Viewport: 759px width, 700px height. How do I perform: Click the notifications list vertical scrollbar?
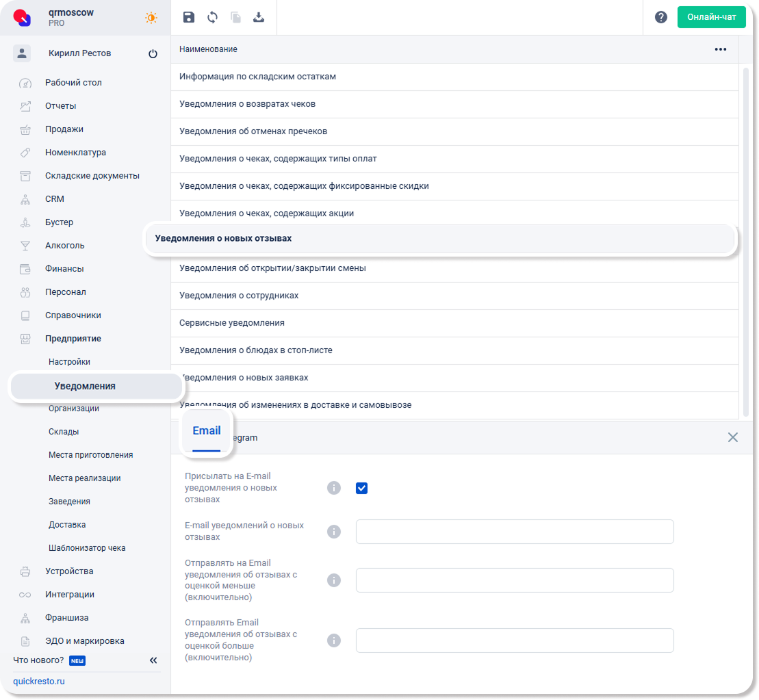point(746,239)
